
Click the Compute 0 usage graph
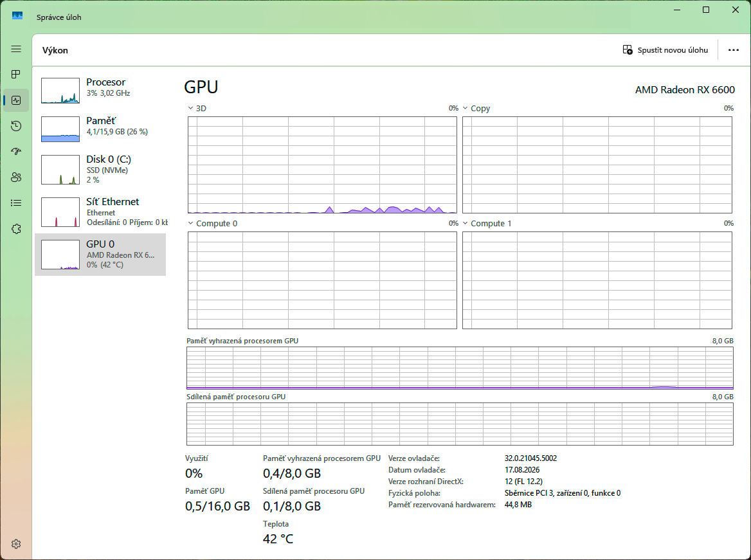[322, 280]
